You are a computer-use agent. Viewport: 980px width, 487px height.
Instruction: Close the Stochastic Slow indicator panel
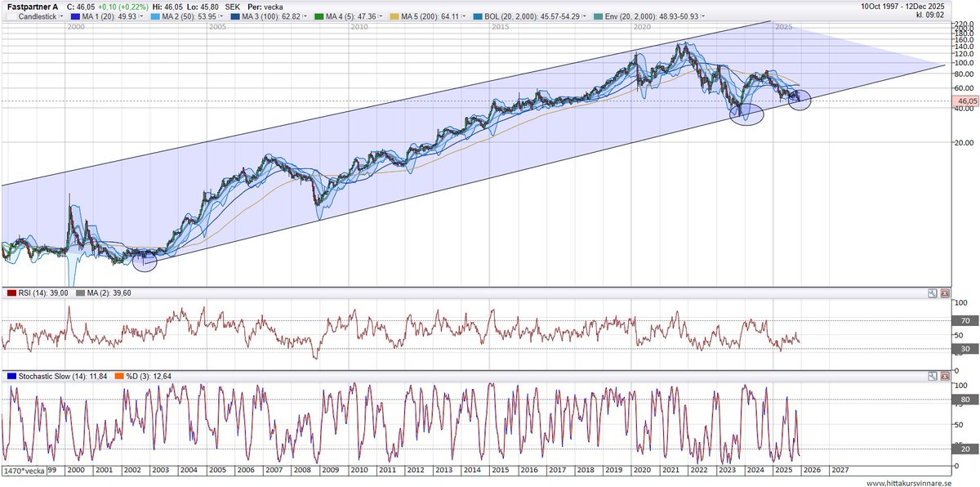click(x=945, y=376)
